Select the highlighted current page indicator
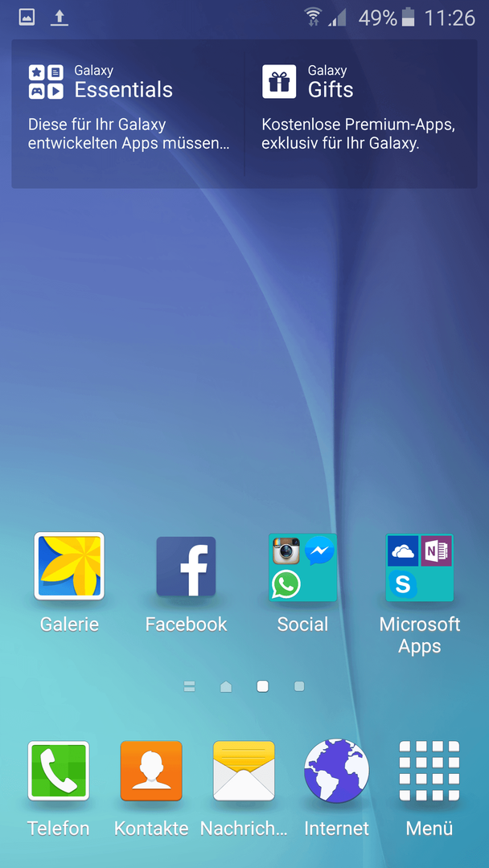This screenshot has height=868, width=489. tap(262, 686)
